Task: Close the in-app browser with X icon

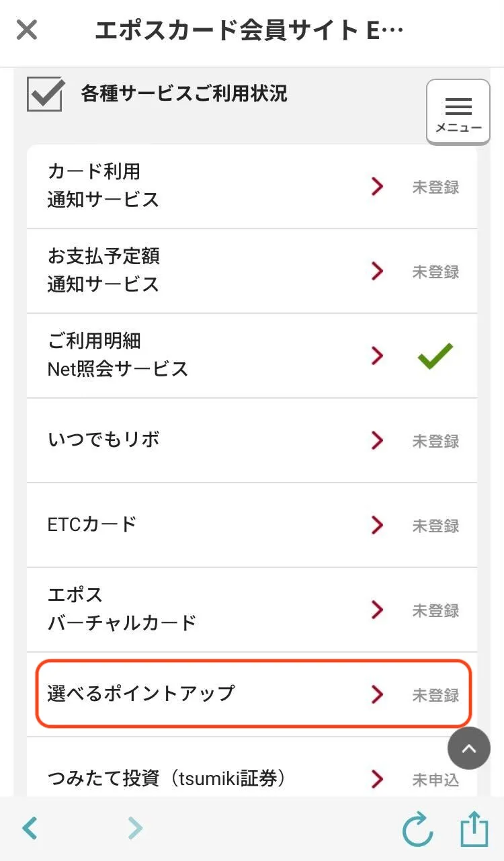Action: (27, 30)
